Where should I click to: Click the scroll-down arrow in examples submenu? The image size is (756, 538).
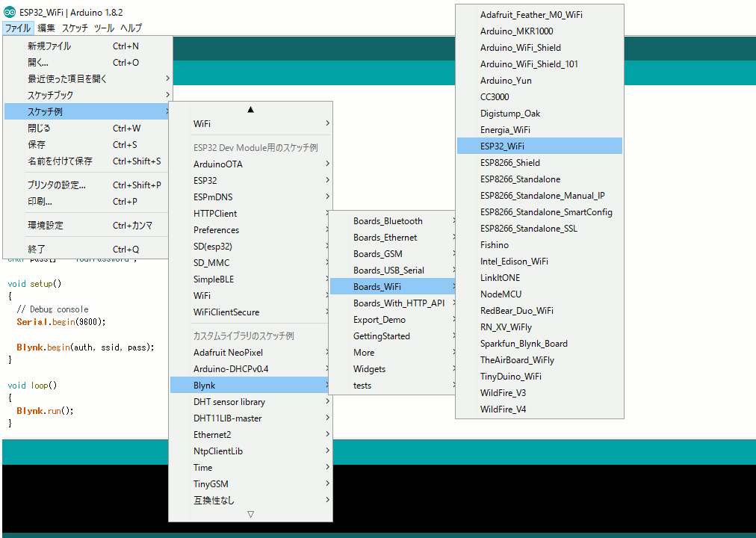(x=251, y=514)
